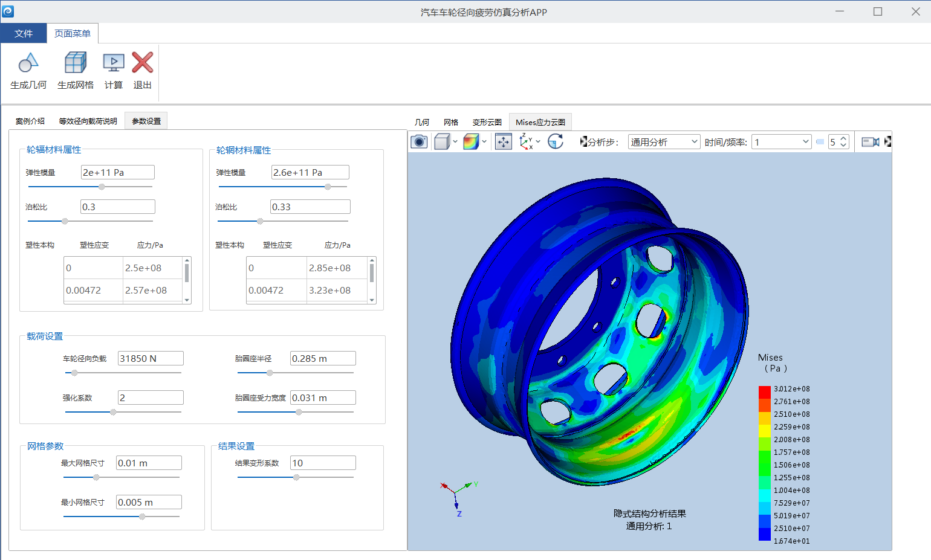Select the Mises应力云图 tab
931x560 pixels.
540,122
